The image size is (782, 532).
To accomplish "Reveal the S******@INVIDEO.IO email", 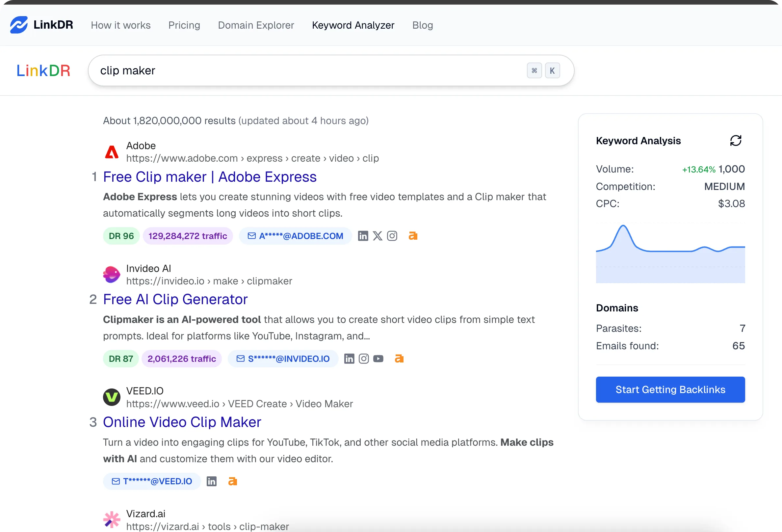I will [x=283, y=359].
